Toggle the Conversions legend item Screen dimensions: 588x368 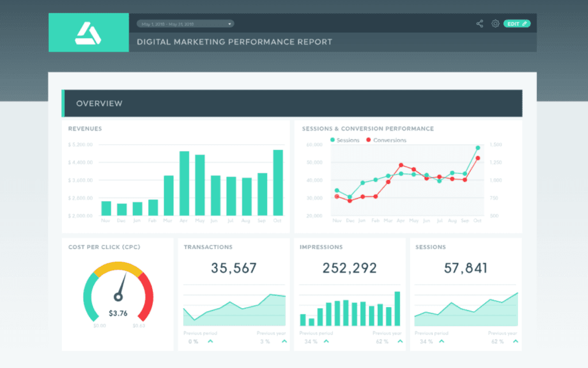click(386, 140)
